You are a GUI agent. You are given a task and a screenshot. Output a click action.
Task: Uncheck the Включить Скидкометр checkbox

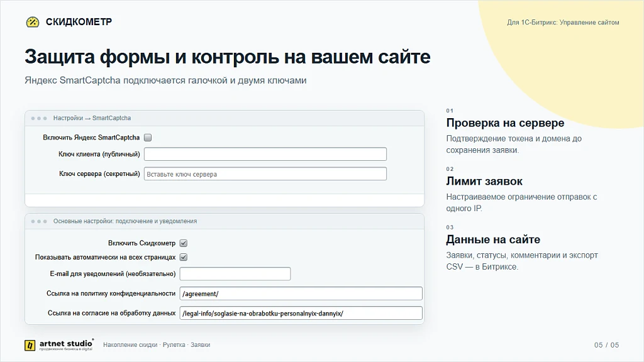[x=184, y=243]
